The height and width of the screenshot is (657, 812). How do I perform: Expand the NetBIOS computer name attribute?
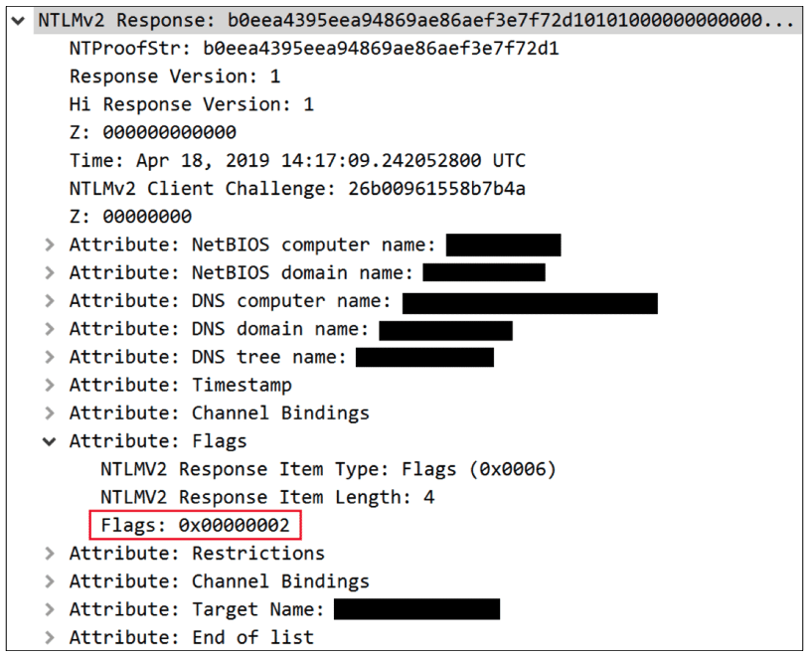point(50,245)
